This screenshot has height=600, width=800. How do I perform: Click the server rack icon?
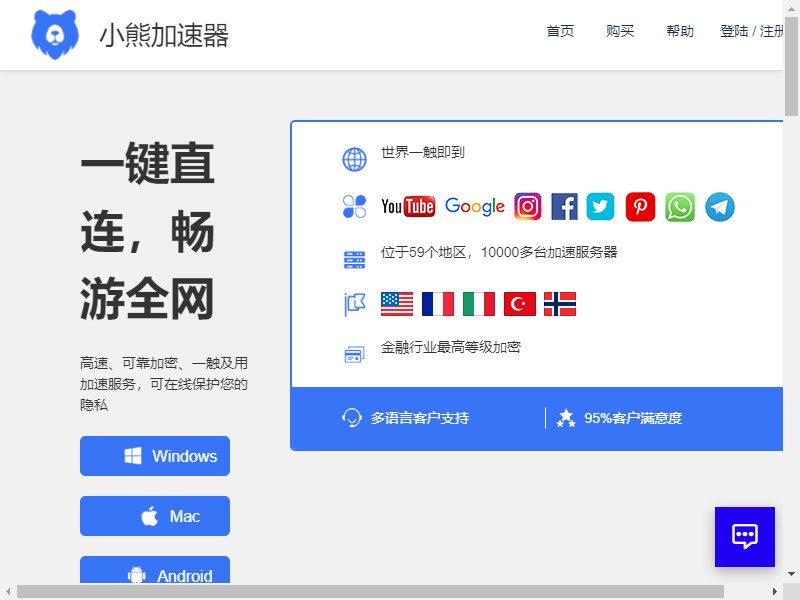[354, 260]
